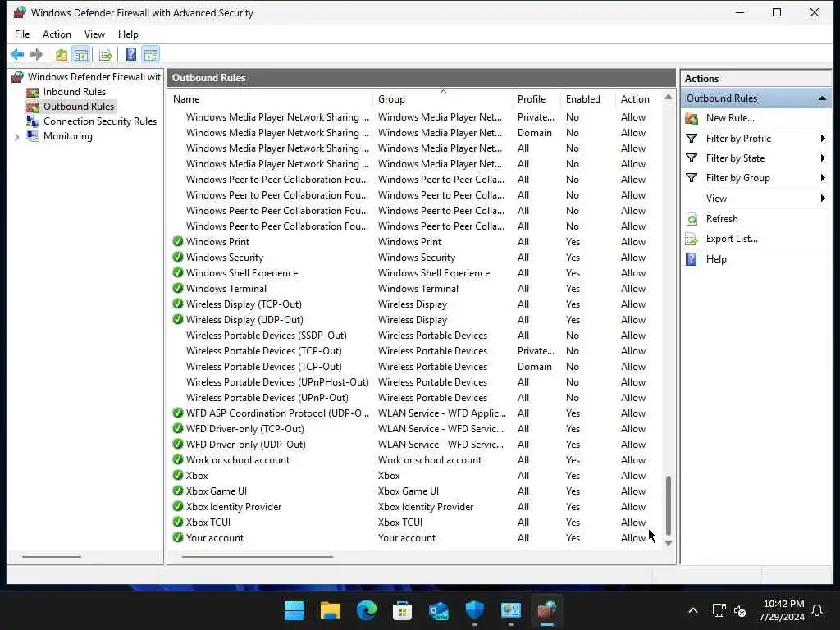Click the Export List icon in Actions
Viewport: 840px width, 630px height.
692,239
